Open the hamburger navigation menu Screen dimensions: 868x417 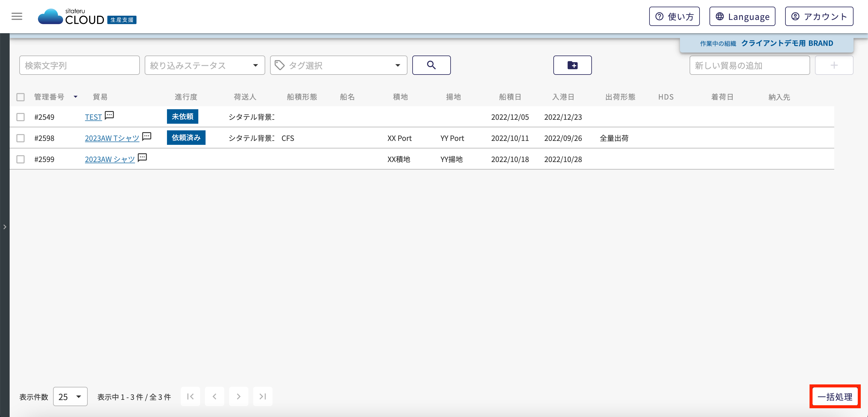tap(17, 16)
